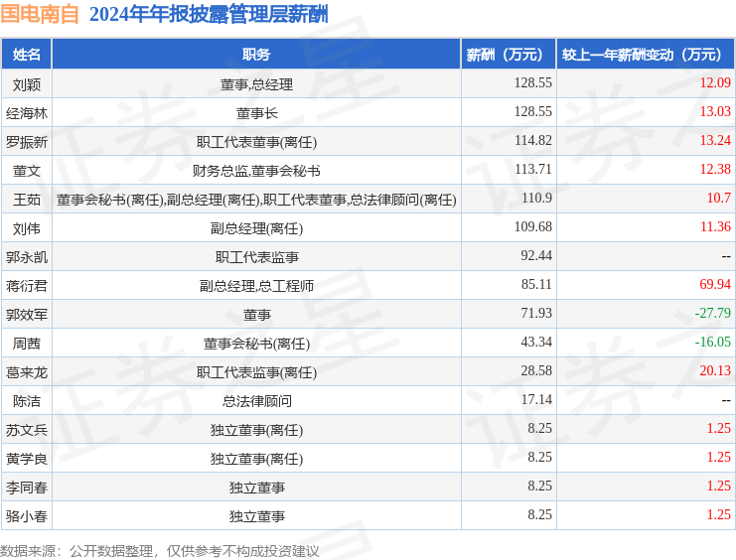Select the name 王茹

click(x=27, y=200)
